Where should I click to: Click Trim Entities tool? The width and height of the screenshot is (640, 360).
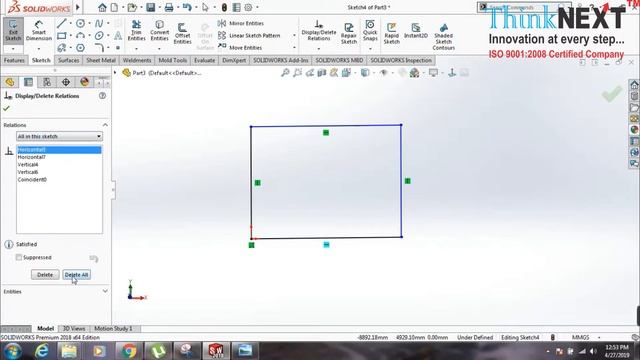[136, 31]
